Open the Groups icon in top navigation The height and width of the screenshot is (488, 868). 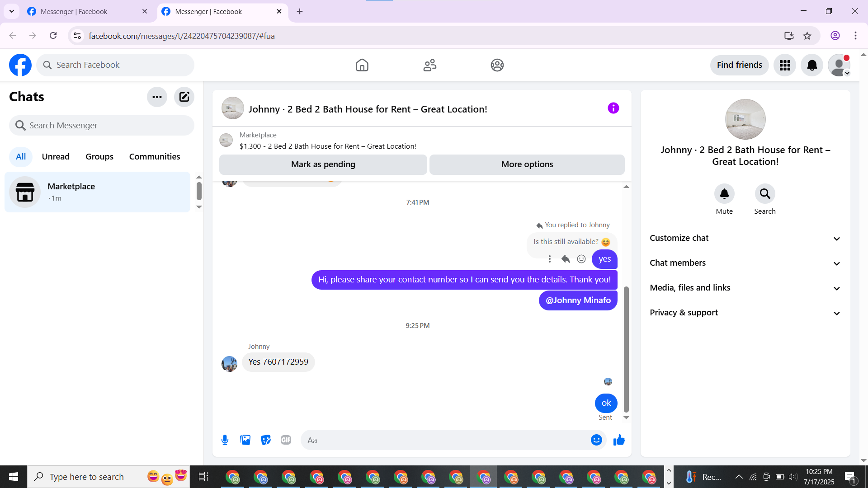497,65
